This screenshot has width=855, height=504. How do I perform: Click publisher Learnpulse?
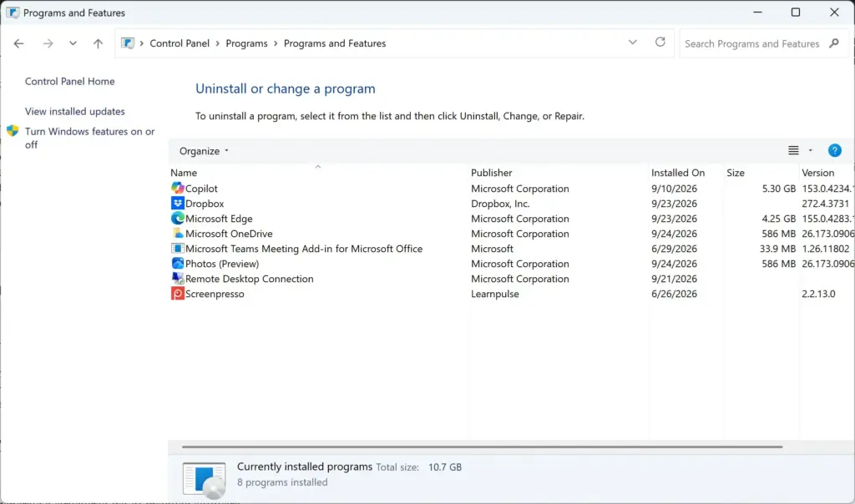[x=494, y=294]
